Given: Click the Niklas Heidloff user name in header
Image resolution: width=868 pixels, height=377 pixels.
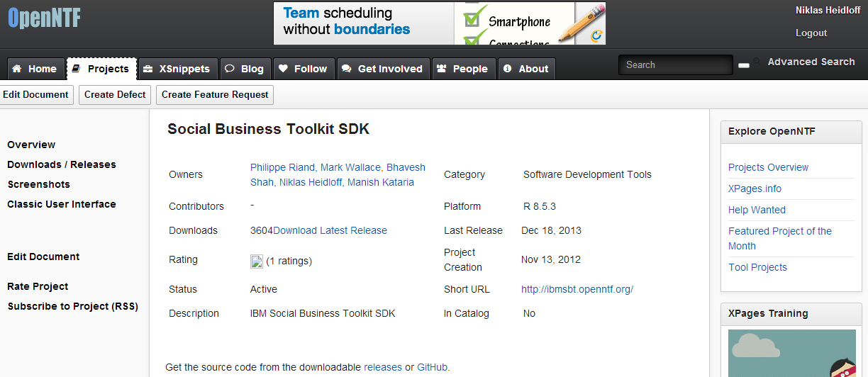Looking at the screenshot, I should (x=827, y=10).
